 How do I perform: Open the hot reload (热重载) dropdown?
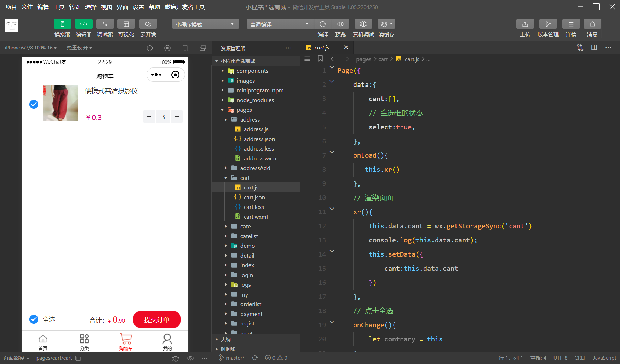tap(80, 48)
